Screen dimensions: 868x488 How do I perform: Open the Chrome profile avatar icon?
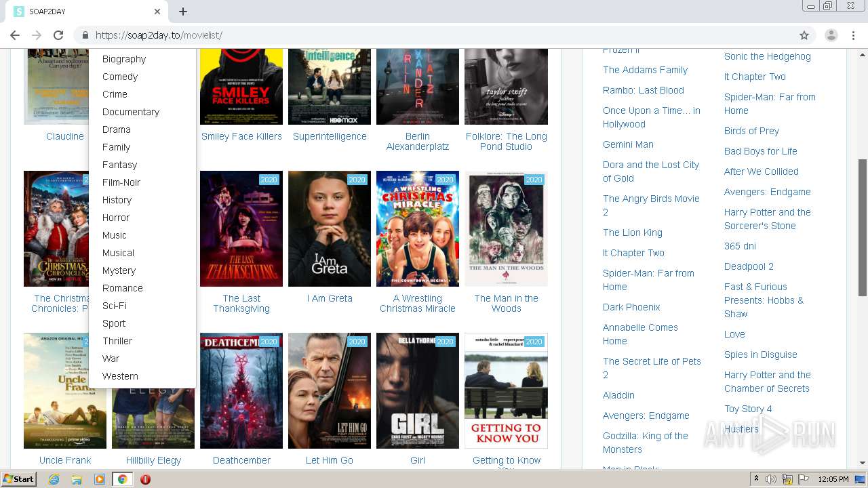click(831, 35)
